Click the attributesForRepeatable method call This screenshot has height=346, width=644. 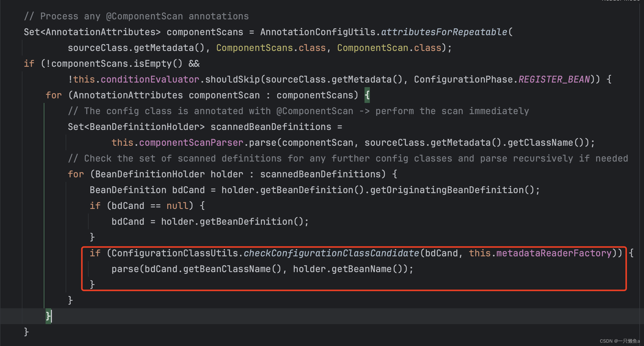tap(444, 32)
